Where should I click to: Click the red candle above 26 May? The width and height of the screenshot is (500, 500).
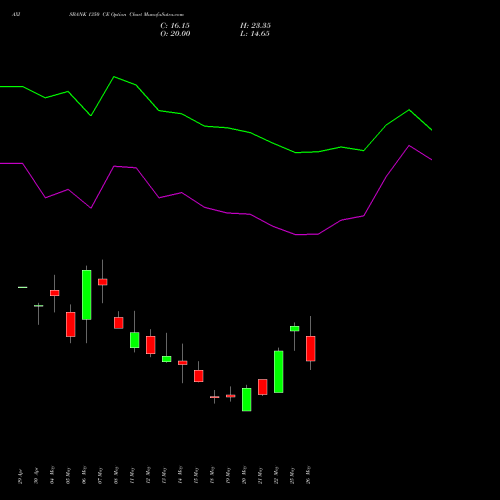311,349
